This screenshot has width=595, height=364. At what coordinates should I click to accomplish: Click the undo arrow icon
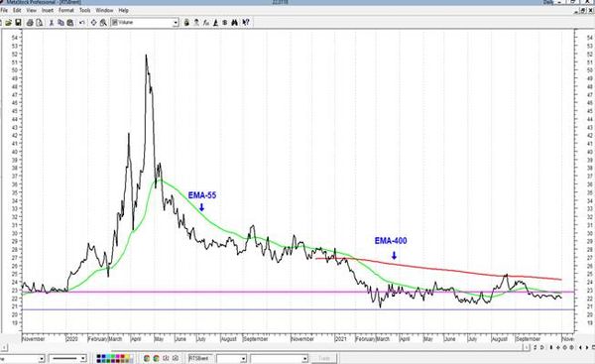pos(82,23)
